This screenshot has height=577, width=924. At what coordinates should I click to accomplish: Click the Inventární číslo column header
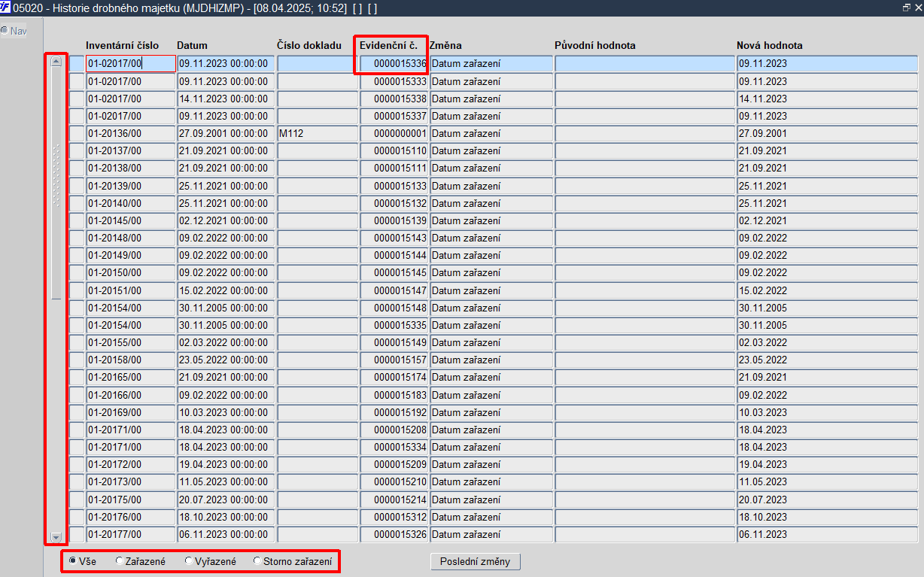click(122, 45)
